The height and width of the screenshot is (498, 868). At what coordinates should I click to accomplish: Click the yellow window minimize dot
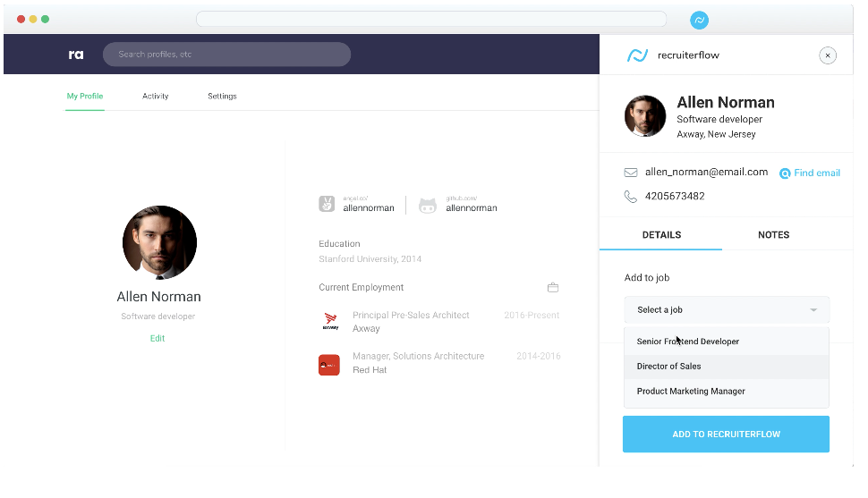click(33, 20)
